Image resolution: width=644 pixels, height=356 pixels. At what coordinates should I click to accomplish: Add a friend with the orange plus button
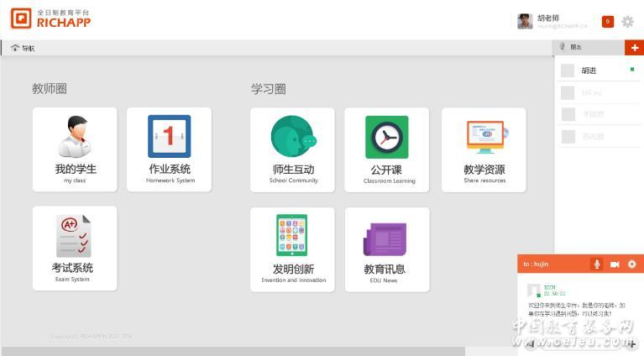[634, 48]
